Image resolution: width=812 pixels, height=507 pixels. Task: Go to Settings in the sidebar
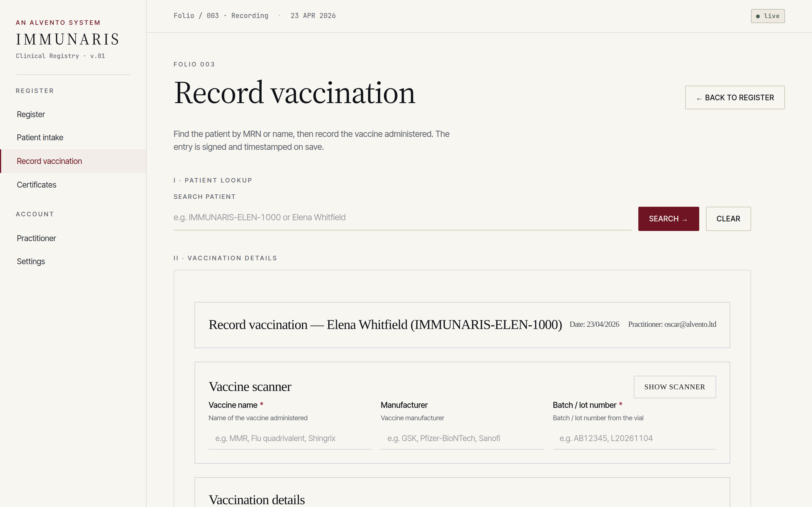pyautogui.click(x=30, y=261)
